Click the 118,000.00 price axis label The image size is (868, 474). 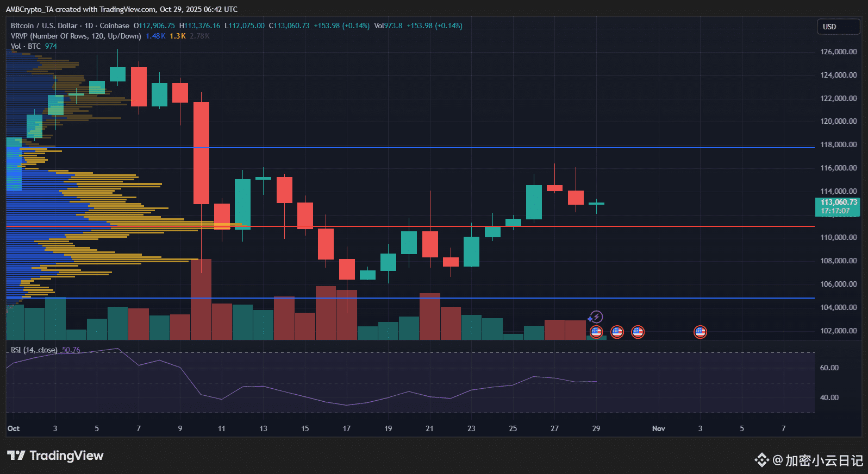838,144
